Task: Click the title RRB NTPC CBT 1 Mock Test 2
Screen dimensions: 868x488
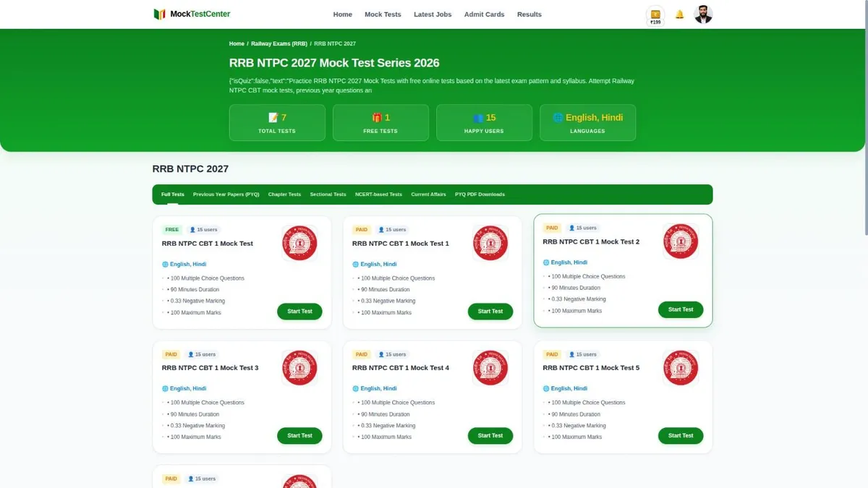Action: (x=591, y=241)
